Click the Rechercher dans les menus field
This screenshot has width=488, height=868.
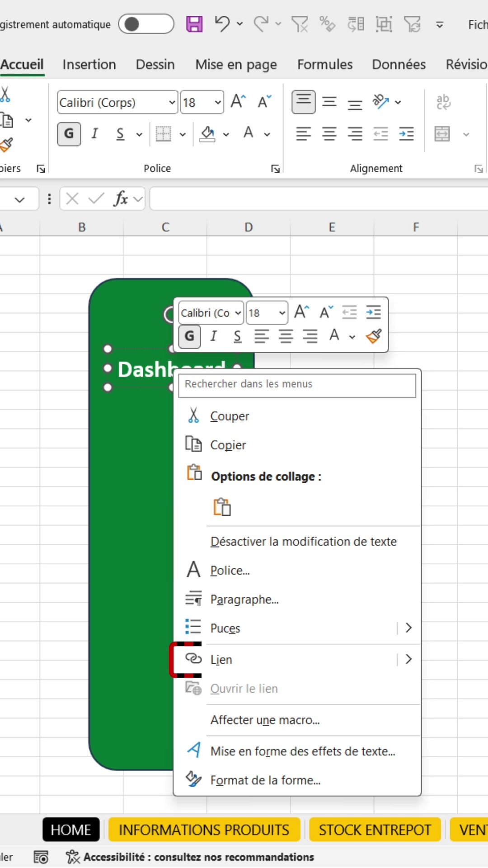click(297, 385)
